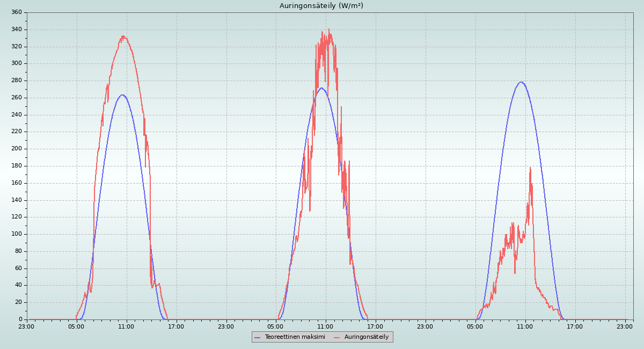Click the peak of the first day's red curve

(x=123, y=37)
